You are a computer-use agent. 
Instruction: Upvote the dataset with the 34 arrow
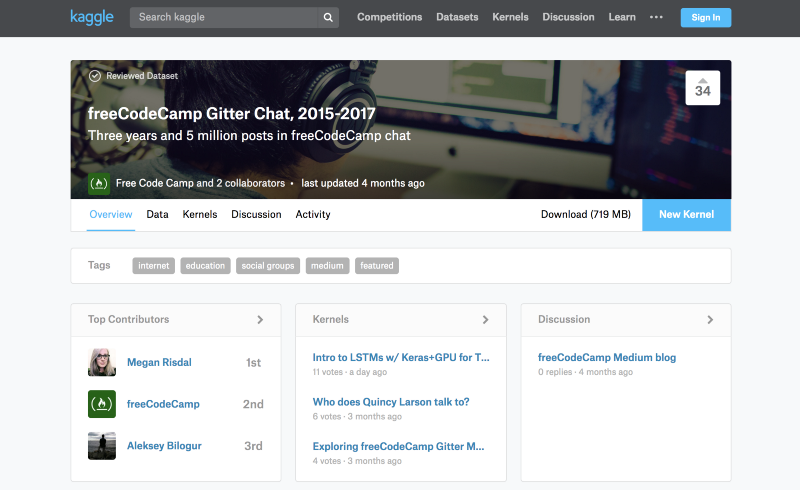click(x=702, y=80)
